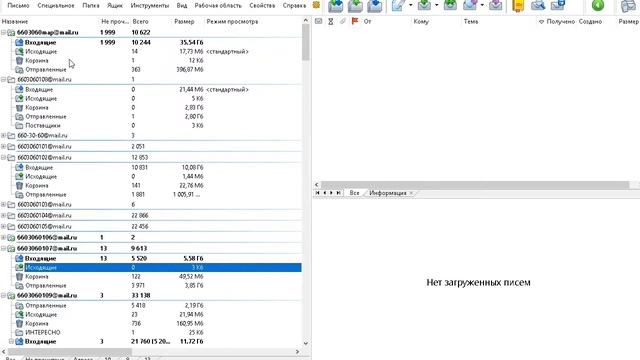Open the Письмо menu

click(18, 6)
